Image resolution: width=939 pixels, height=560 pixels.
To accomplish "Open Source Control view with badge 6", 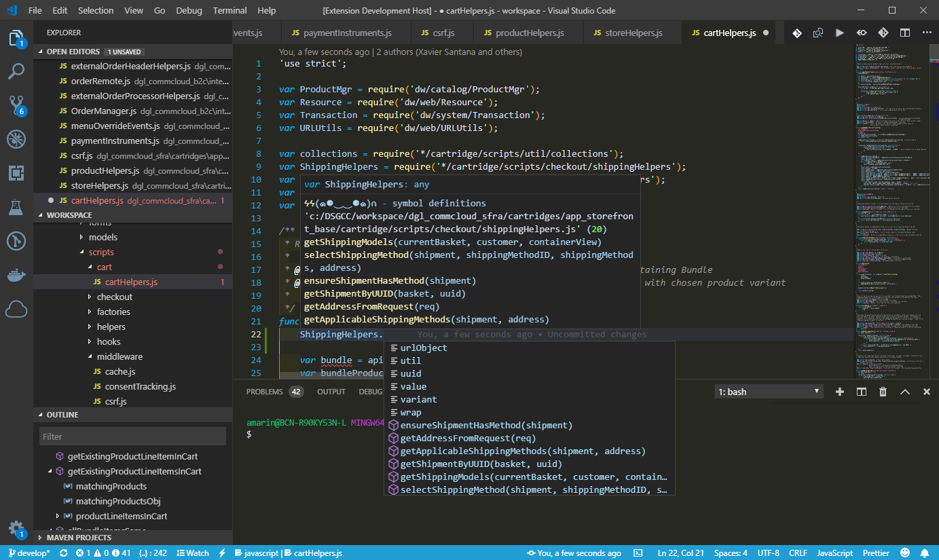I will 16,105.
